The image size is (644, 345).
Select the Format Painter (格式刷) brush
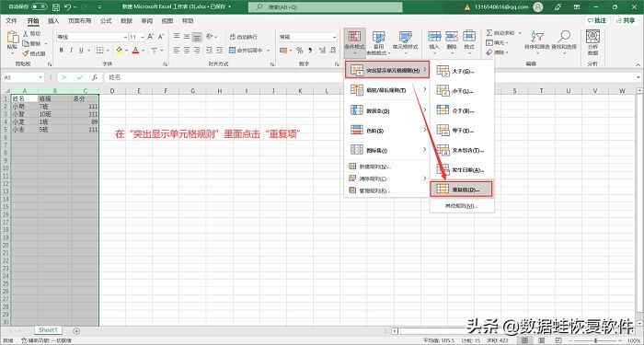pos(26,53)
